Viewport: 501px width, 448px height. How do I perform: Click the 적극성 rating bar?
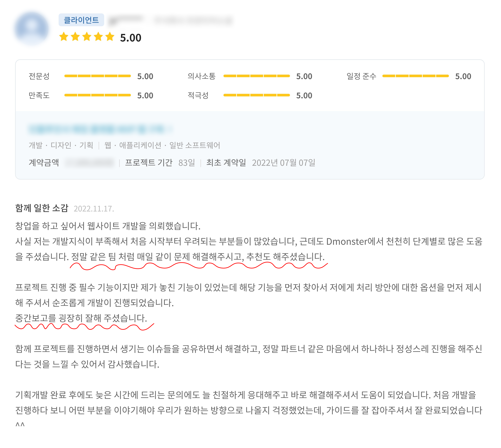[256, 95]
